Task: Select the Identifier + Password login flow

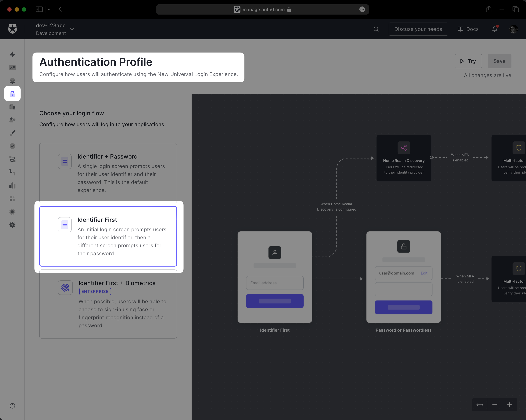Action: tap(108, 173)
